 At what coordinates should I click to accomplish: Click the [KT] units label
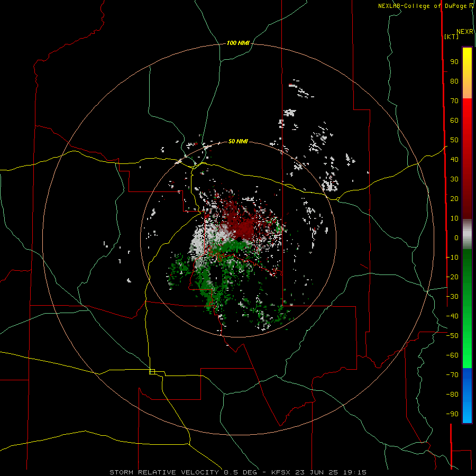tap(452, 36)
